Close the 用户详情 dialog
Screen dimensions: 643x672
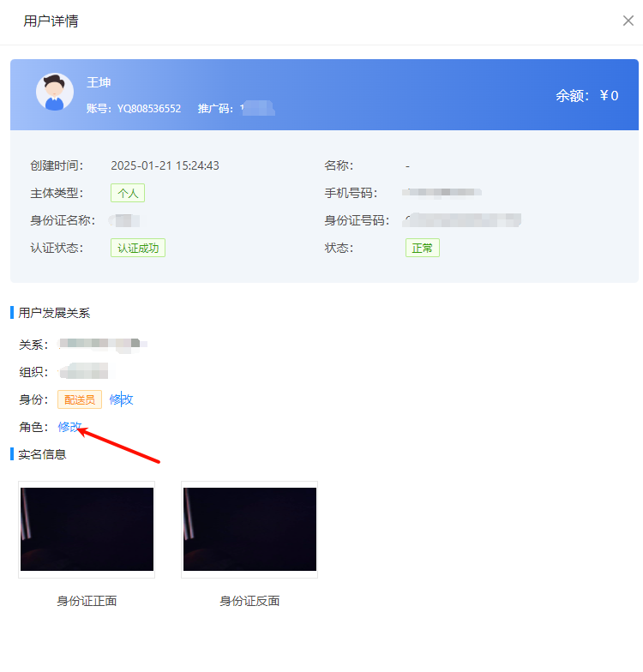point(628,21)
